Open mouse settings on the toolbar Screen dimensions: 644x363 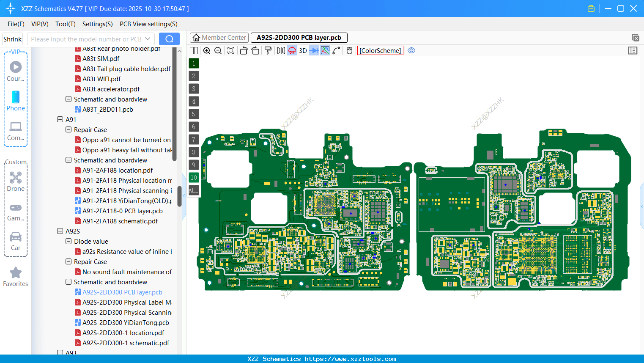(349, 50)
